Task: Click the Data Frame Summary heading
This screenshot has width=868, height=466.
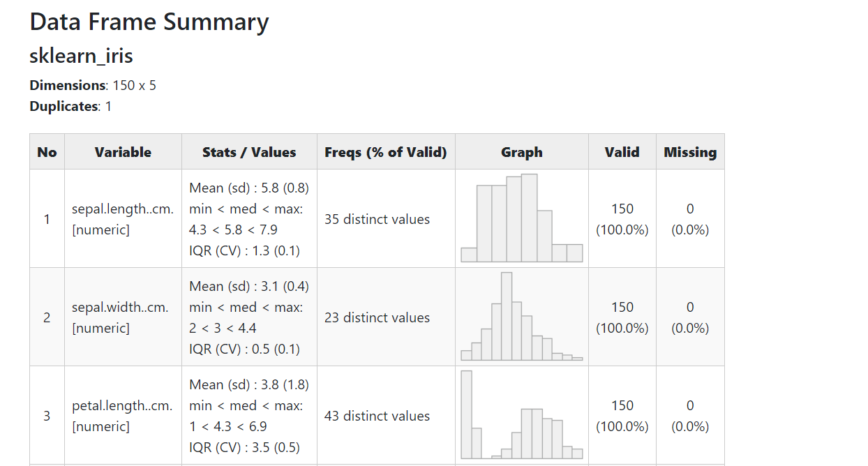Action: pos(149,22)
